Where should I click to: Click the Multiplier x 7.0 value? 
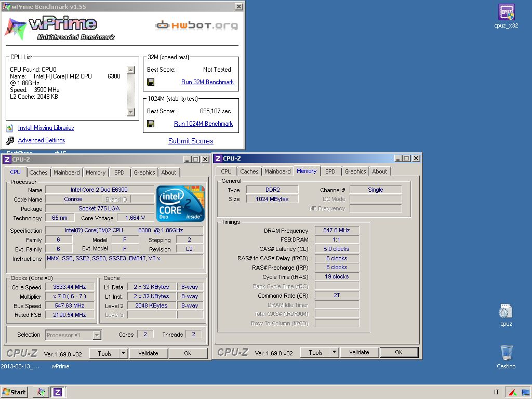pyautogui.click(x=70, y=296)
